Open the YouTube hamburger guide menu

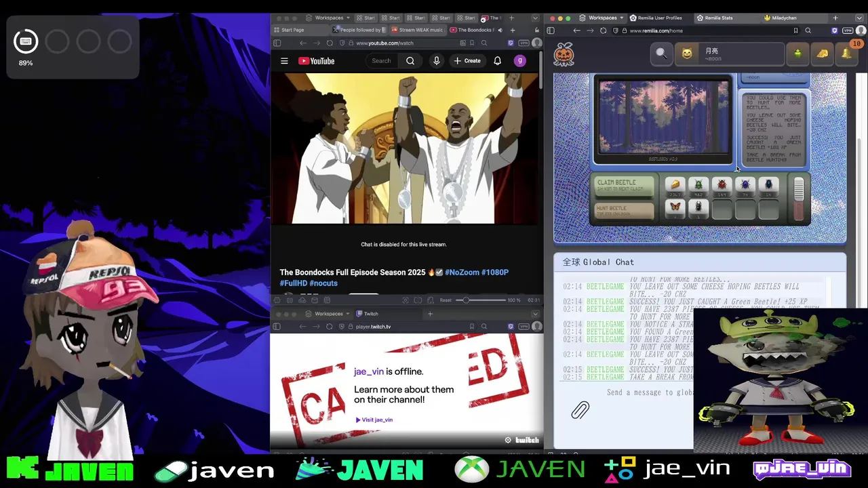tap(284, 61)
